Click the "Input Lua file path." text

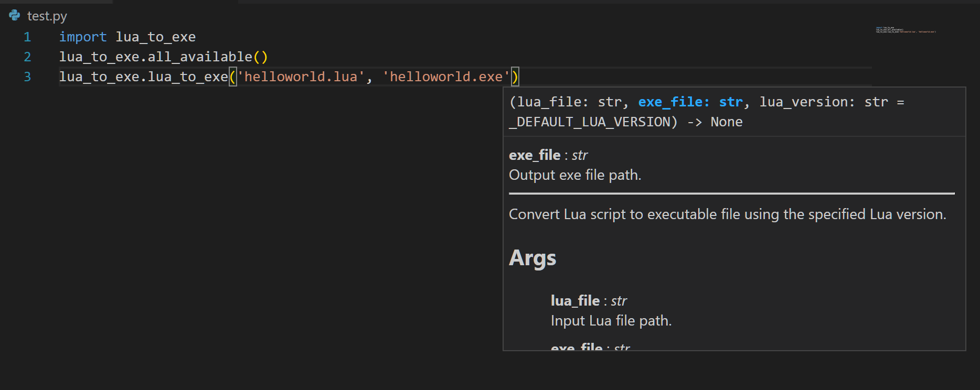(x=611, y=321)
